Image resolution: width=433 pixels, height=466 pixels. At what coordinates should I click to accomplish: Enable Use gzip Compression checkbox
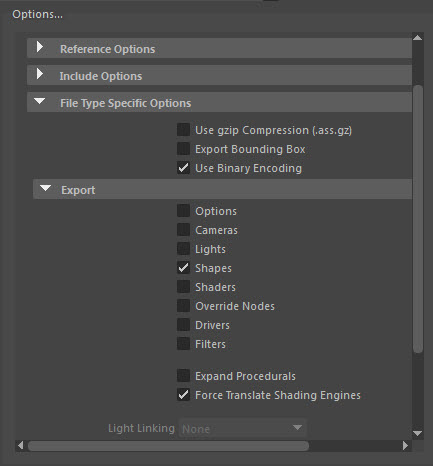[183, 130]
